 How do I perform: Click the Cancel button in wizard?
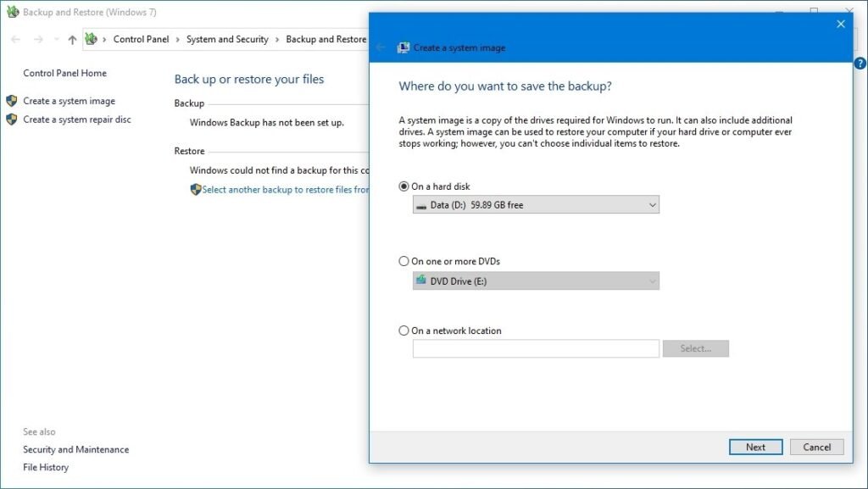(x=816, y=447)
